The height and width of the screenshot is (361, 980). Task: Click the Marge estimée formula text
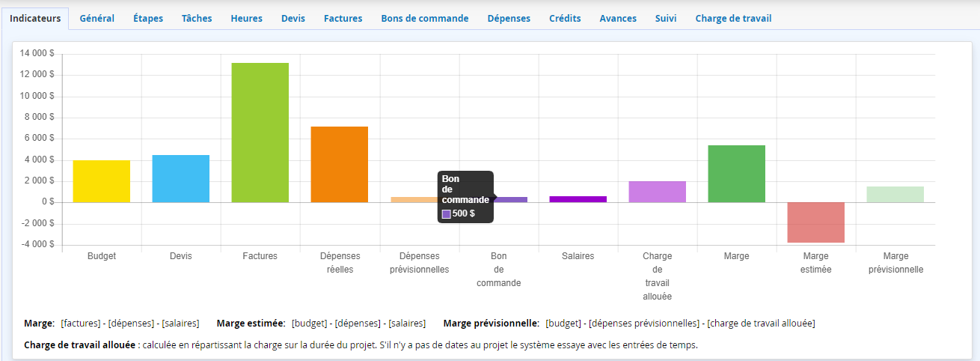358,324
